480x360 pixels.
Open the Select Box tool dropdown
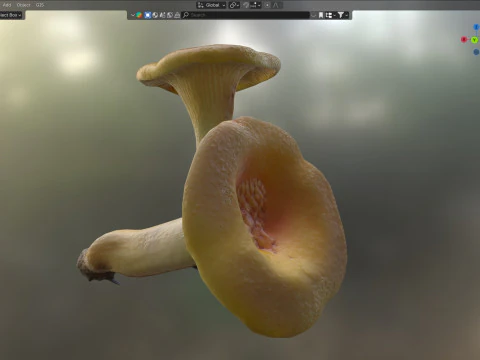[x=11, y=15]
